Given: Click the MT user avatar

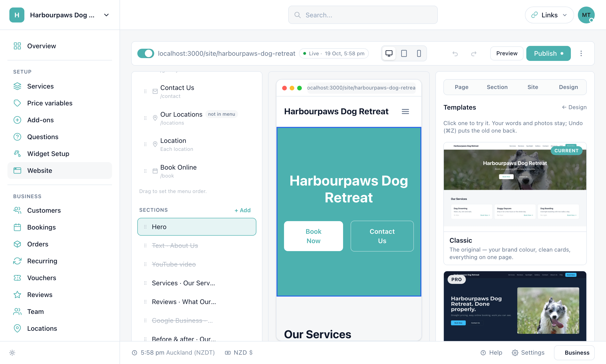Looking at the screenshot, I should tap(586, 15).
